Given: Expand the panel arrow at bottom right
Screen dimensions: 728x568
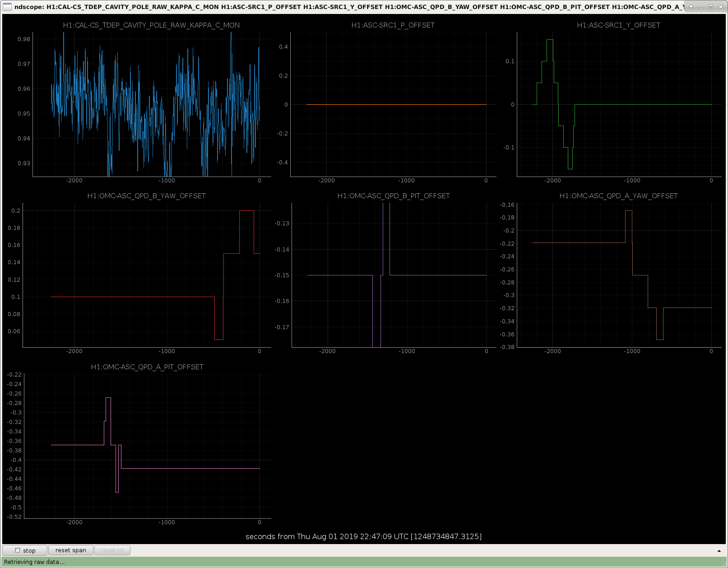Looking at the screenshot, I should coord(719,551).
